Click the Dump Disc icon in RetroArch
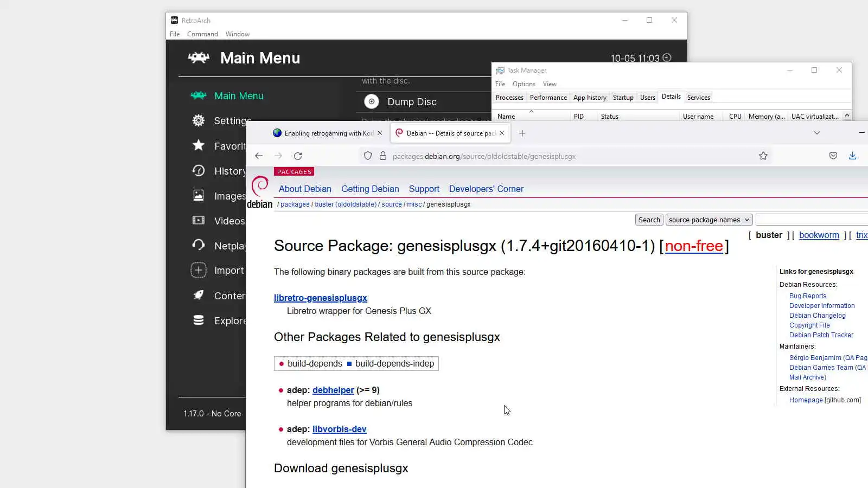The height and width of the screenshot is (488, 868). click(372, 101)
